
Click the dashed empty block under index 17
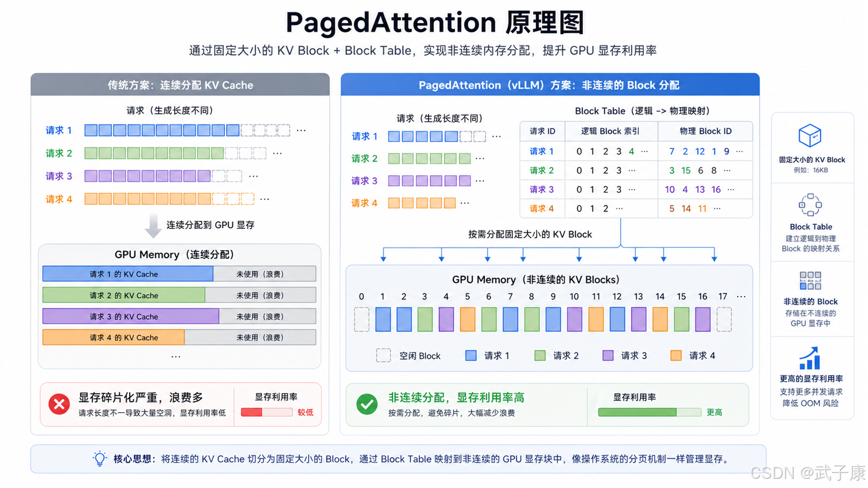click(x=724, y=319)
